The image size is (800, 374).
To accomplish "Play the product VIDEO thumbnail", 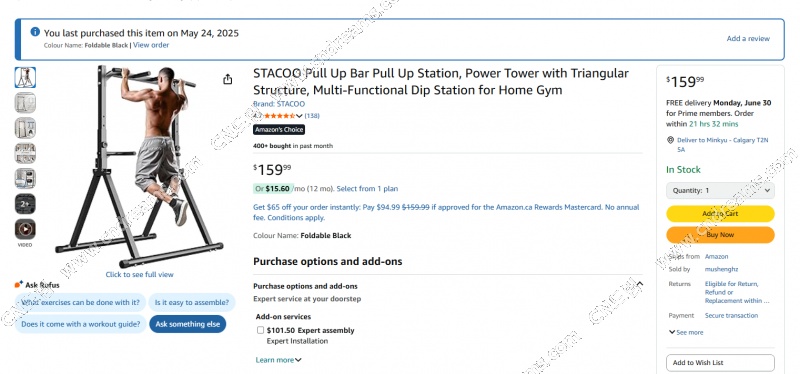I will [25, 229].
